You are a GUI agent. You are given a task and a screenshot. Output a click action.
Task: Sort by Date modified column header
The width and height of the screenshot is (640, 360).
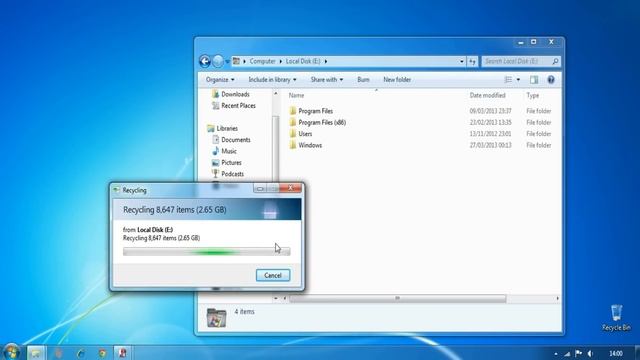(487, 95)
